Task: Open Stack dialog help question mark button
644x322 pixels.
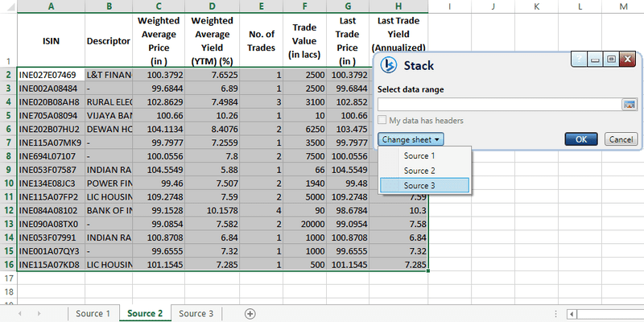Action: [579, 60]
